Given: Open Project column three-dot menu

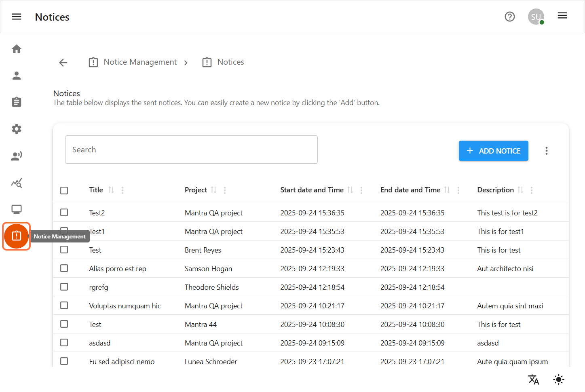Looking at the screenshot, I should click(225, 190).
